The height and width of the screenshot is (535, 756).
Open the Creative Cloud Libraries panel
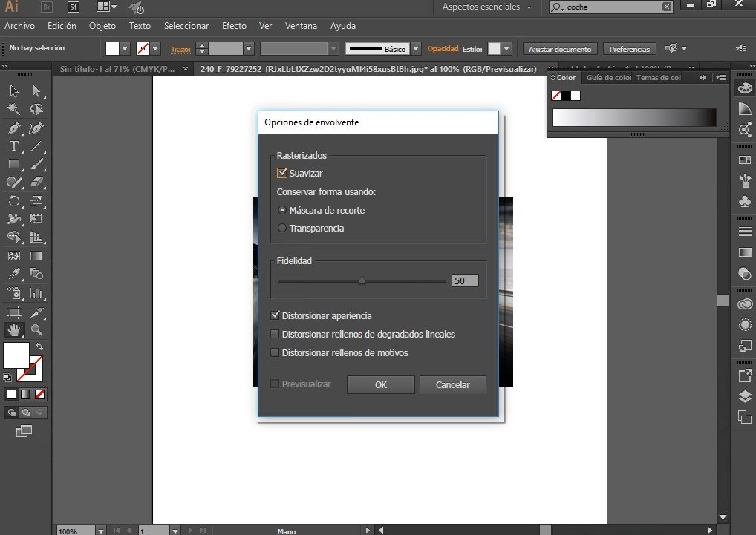pyautogui.click(x=745, y=304)
